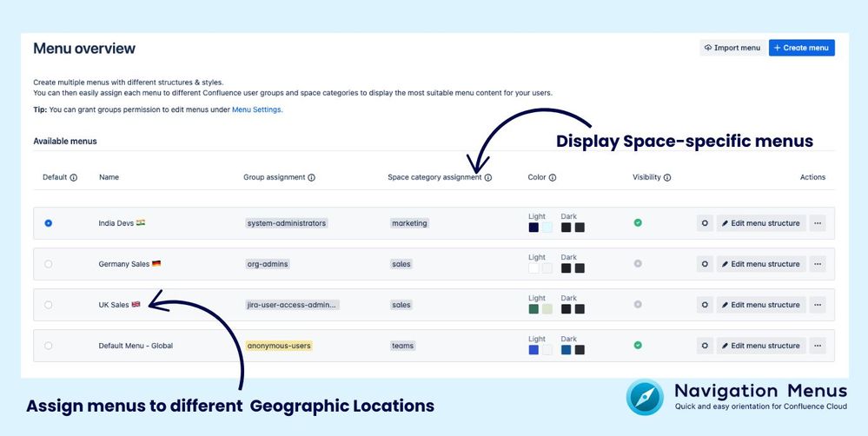Edit menu structure of Default Menu - Global
The image size is (868, 436).
coord(761,346)
